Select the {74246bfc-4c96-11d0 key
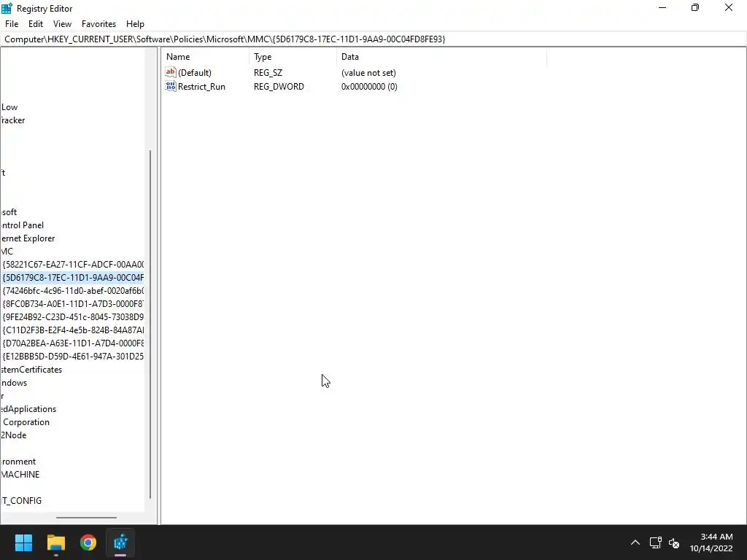The height and width of the screenshot is (560, 747). [73, 290]
